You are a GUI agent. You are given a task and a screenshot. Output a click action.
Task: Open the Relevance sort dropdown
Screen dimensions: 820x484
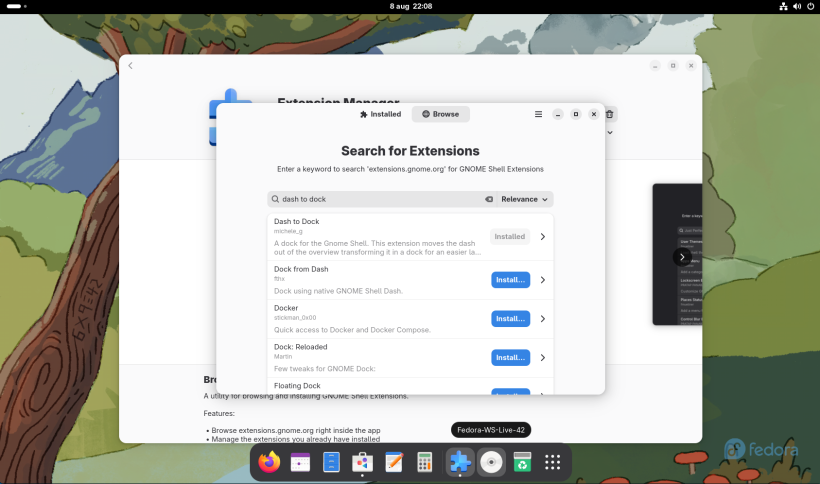[x=524, y=199]
